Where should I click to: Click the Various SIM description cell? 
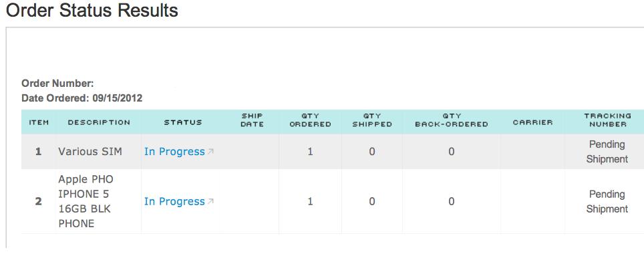click(90, 152)
